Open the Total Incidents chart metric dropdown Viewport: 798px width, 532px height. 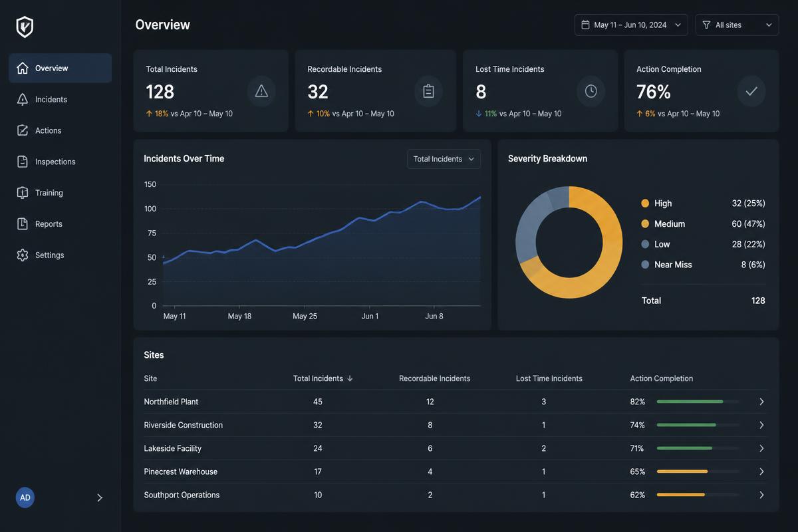point(444,159)
